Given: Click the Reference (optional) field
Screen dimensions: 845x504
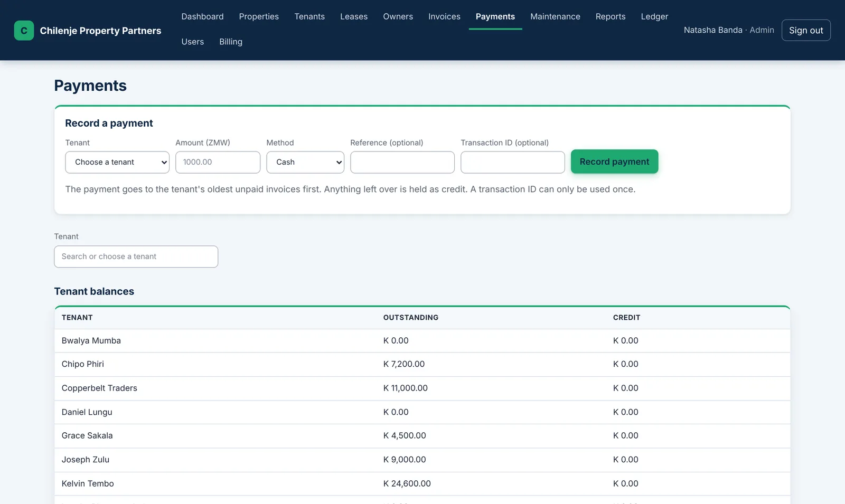Looking at the screenshot, I should 402,162.
